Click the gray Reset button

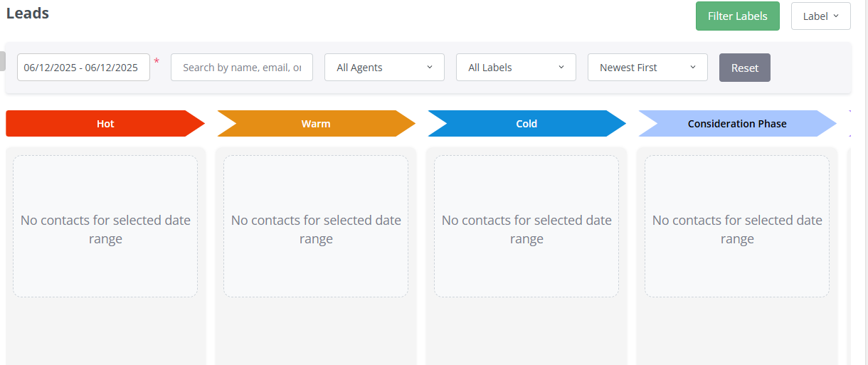click(x=745, y=68)
